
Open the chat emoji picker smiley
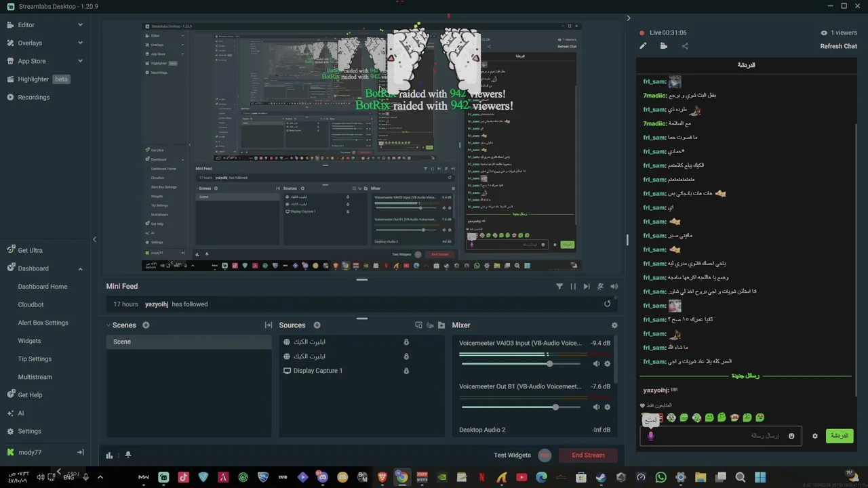[791, 436]
